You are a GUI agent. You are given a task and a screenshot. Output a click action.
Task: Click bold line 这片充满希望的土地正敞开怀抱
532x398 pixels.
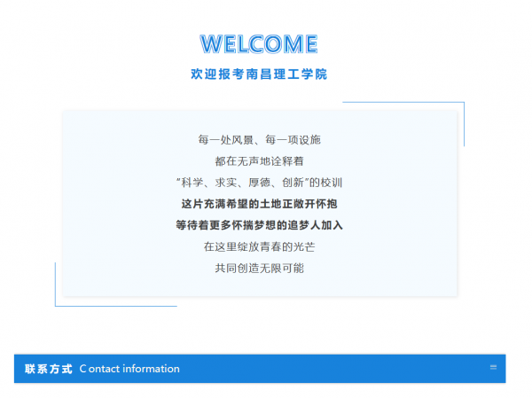260,204
